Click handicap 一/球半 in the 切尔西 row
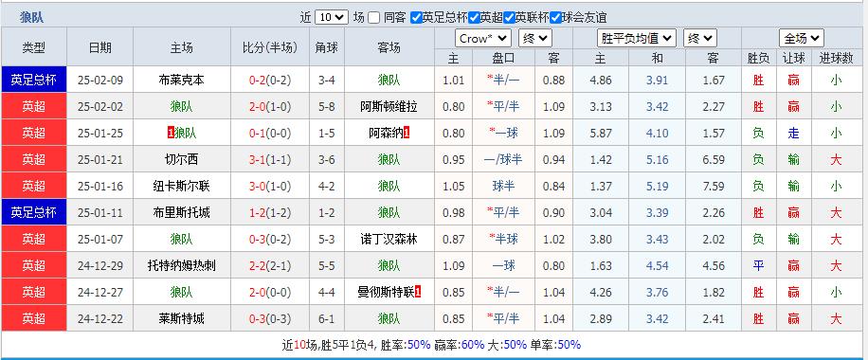The width and height of the screenshot is (868, 360). coord(503,159)
